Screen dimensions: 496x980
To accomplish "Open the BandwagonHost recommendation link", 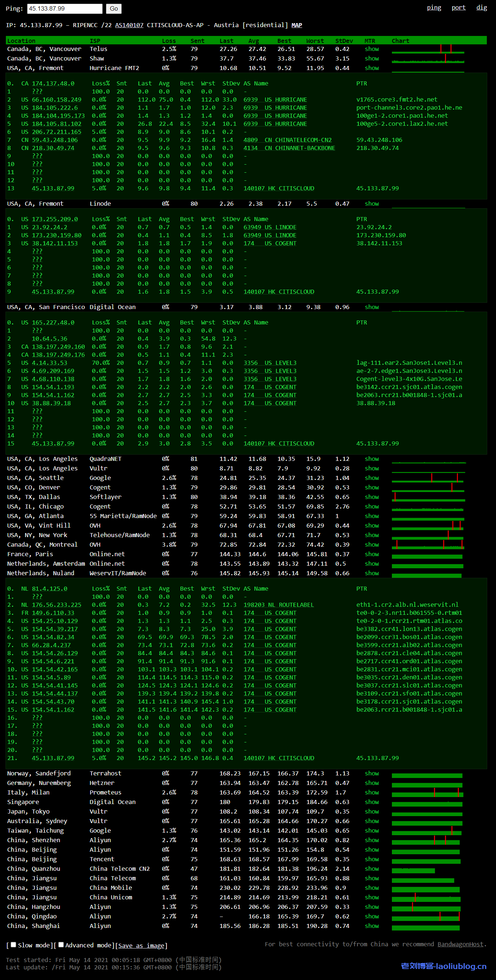I will [x=460, y=944].
